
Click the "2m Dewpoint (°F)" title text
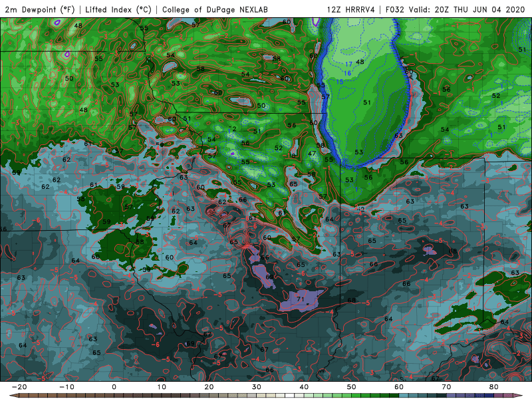39,9
